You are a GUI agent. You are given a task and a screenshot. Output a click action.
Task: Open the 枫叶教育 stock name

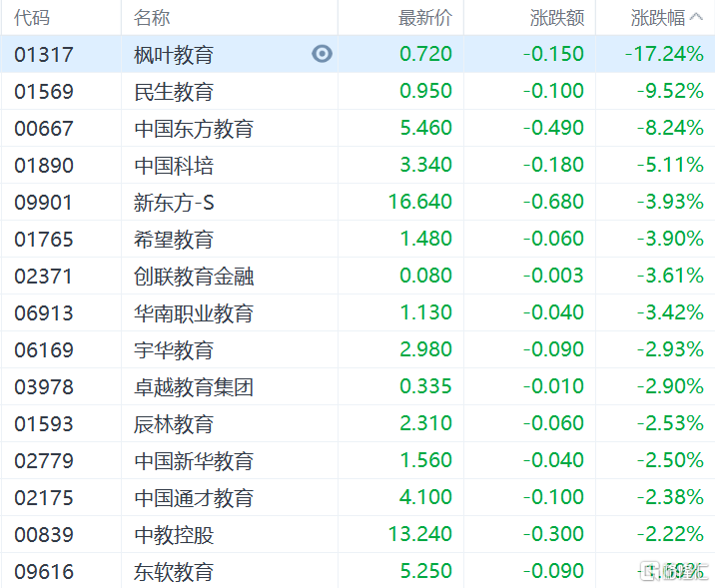tap(174, 55)
